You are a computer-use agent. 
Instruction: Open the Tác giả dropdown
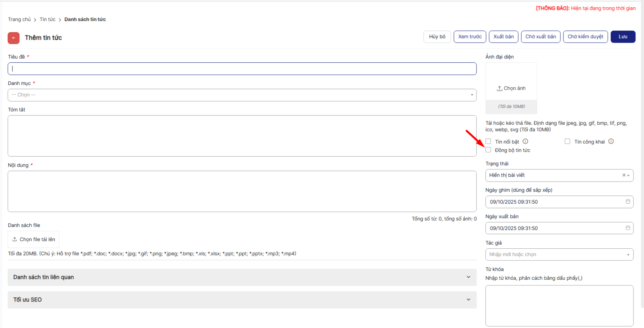click(559, 254)
